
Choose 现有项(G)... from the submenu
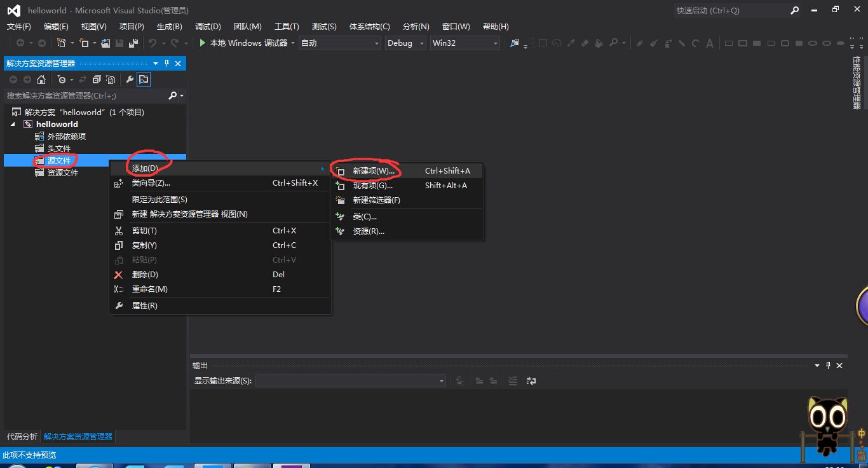coord(407,186)
